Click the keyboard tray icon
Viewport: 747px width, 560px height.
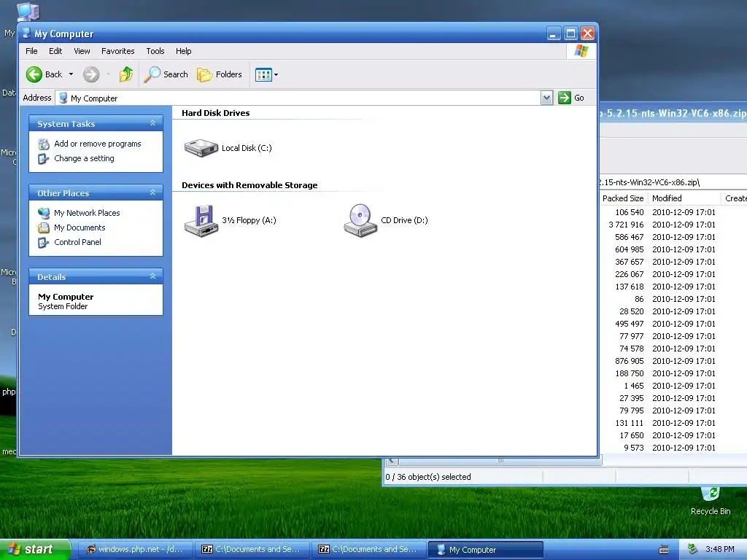664,550
